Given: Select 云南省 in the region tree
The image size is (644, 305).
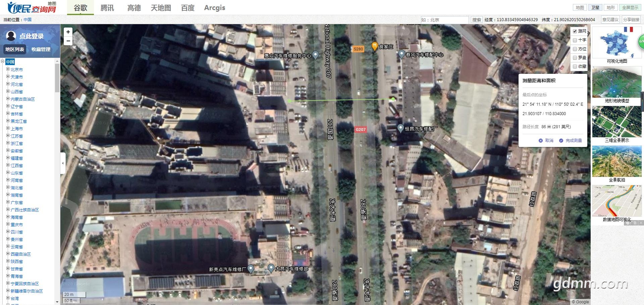Looking at the screenshot, I should (x=17, y=247).
